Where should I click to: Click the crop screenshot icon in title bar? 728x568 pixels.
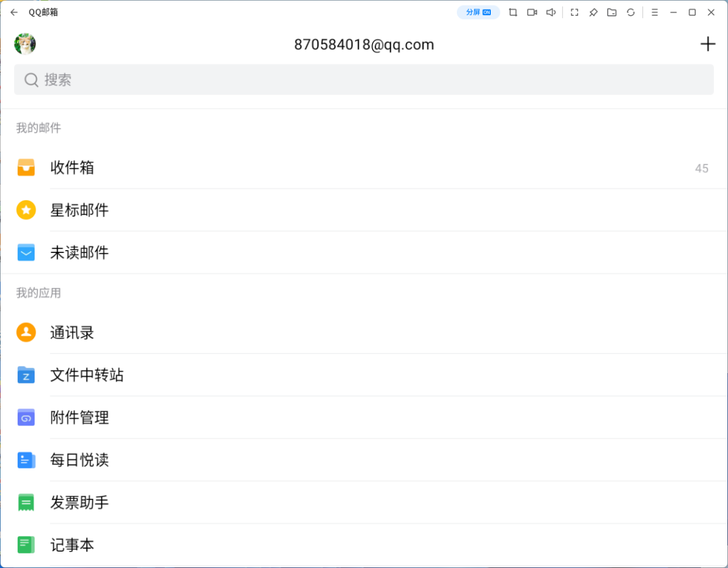(x=513, y=12)
